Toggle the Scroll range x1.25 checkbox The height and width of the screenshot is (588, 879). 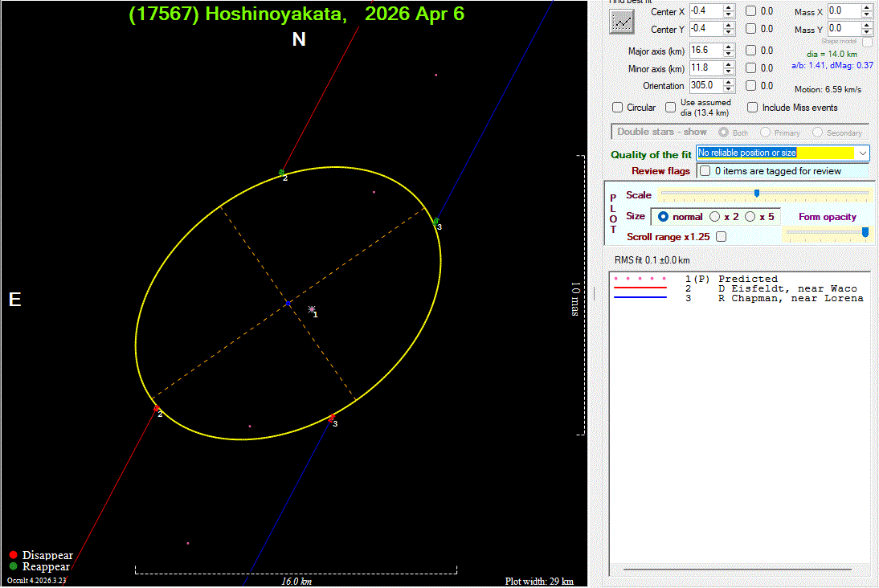pyautogui.click(x=721, y=237)
